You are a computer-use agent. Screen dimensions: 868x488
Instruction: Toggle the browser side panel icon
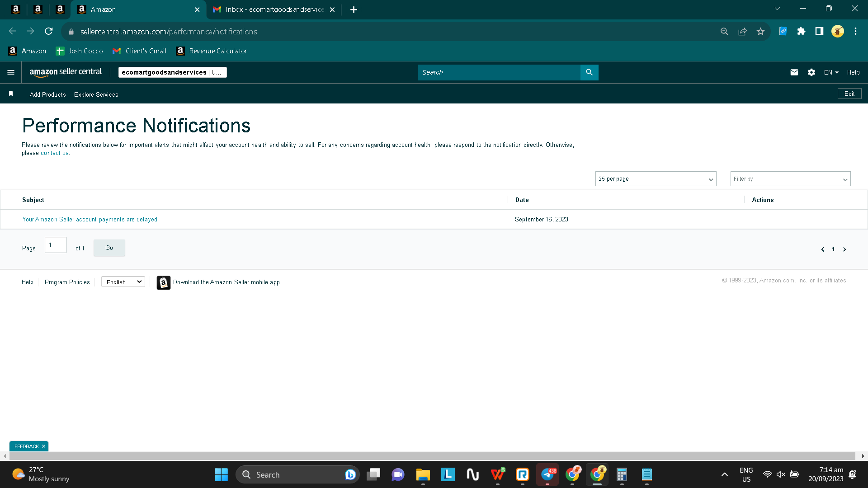[819, 31]
